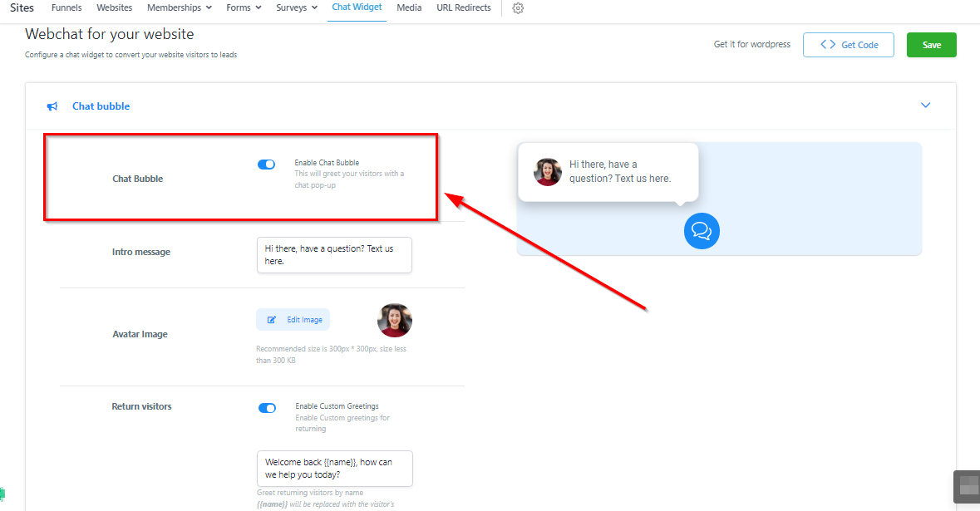Viewport: 980px width, 511px height.
Task: Click the megaphone icon beside Chat bubble heading
Action: [52, 106]
